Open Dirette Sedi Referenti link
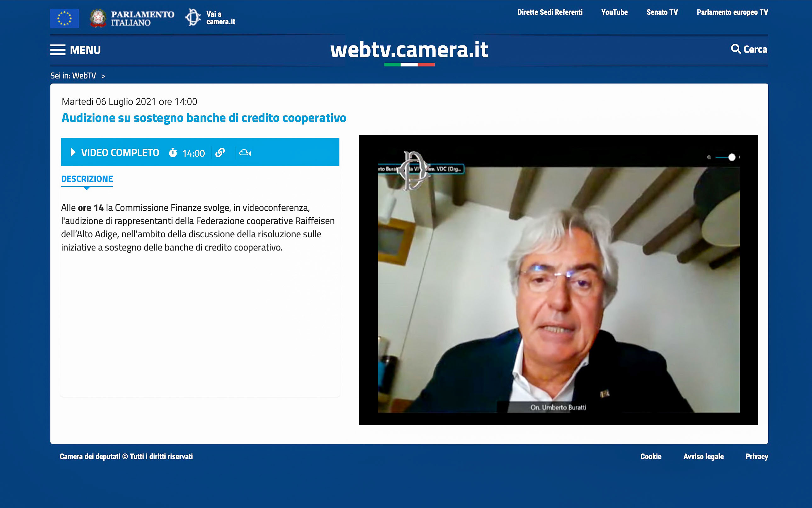The image size is (812, 508). 550,12
